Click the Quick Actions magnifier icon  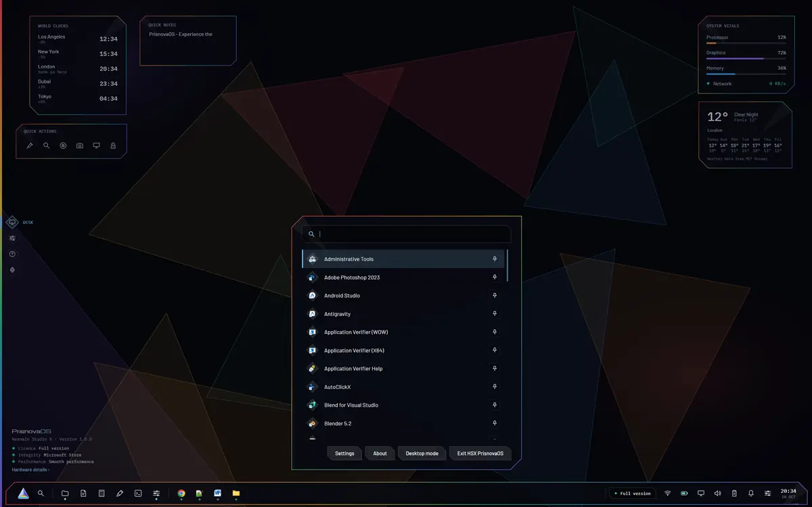pos(46,146)
